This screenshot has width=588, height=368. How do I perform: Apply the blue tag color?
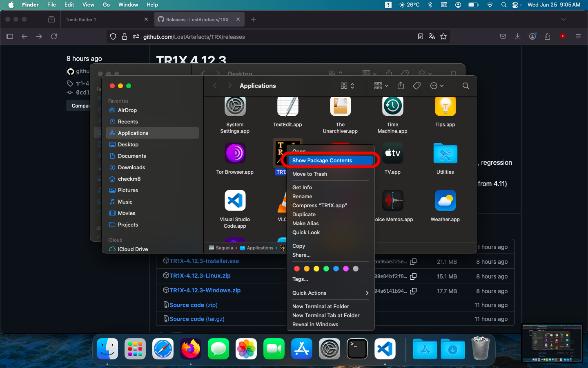[336, 269]
